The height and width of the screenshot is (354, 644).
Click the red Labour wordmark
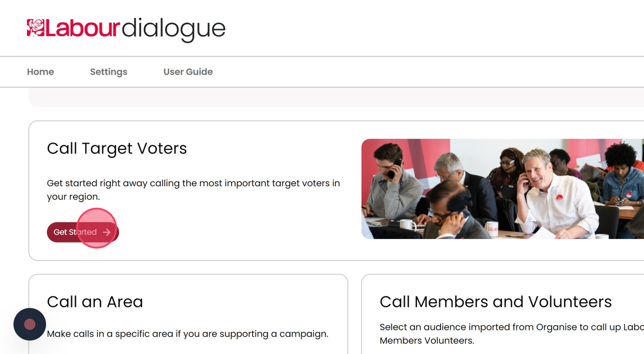(x=82, y=28)
